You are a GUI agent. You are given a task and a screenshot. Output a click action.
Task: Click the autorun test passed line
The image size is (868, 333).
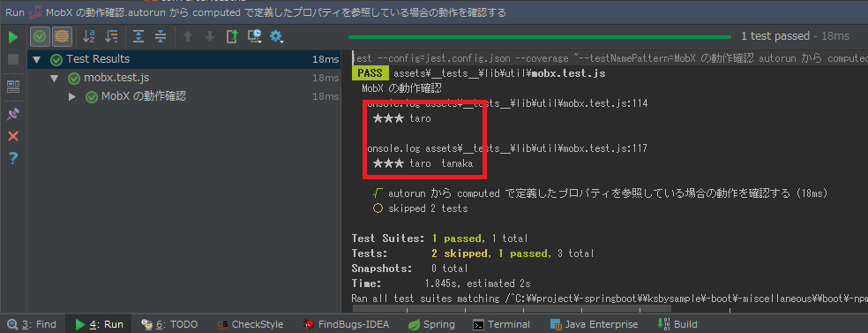tap(600, 193)
